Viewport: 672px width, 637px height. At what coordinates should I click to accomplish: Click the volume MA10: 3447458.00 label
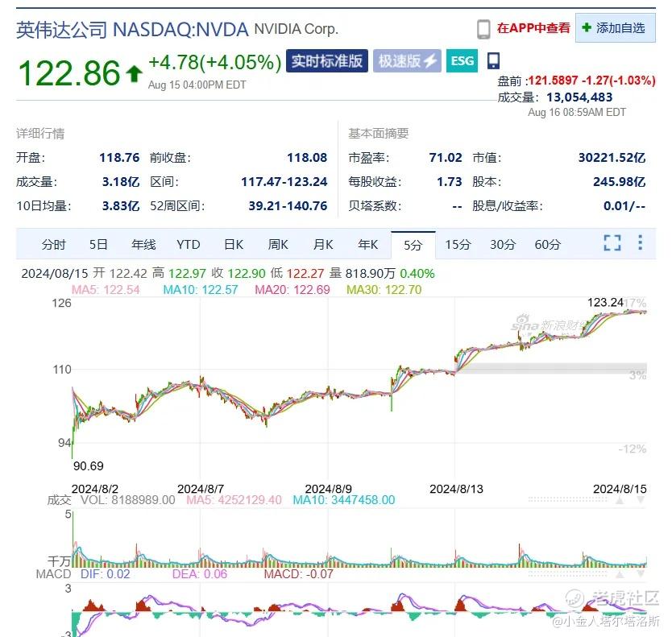344,500
